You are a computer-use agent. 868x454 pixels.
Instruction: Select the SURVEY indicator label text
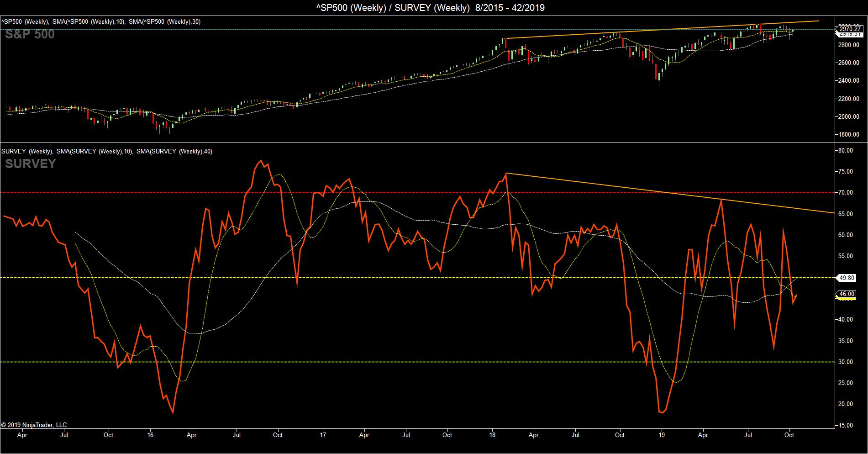[107, 151]
